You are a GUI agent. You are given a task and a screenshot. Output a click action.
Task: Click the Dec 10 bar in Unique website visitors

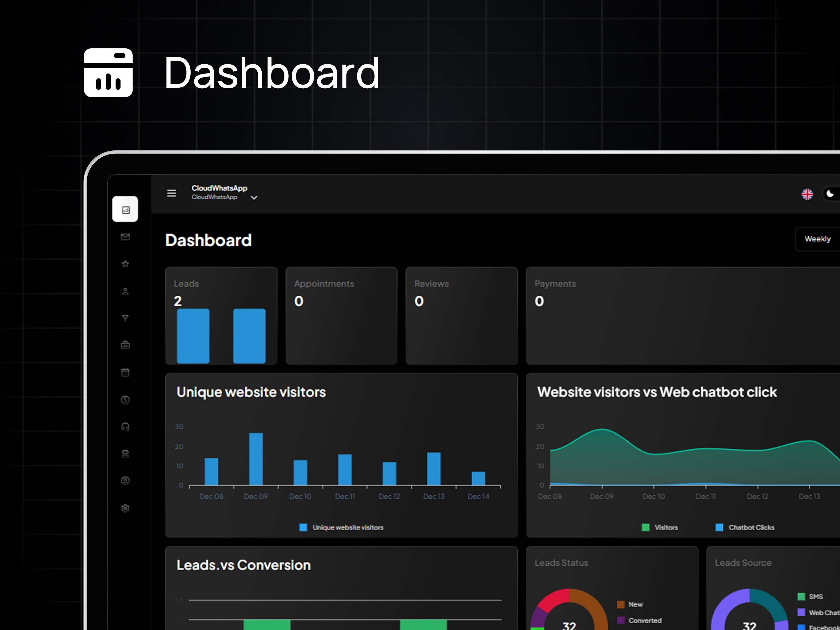300,473
